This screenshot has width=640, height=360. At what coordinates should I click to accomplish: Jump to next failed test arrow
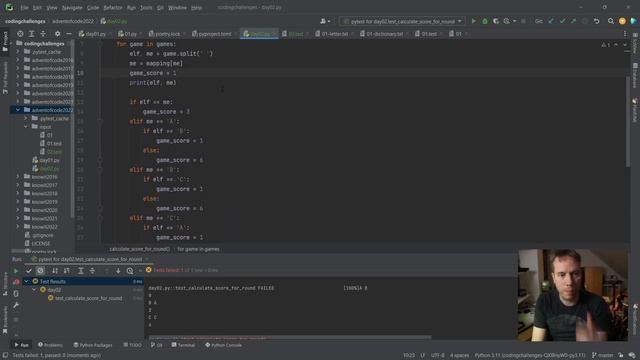[x=118, y=271]
